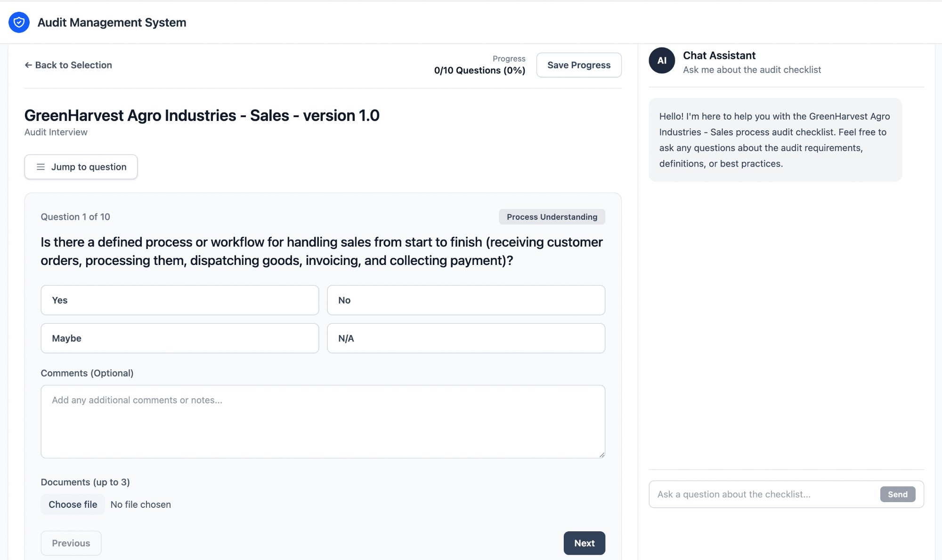
Task: Click the Audit Interview heading area
Action: click(56, 132)
